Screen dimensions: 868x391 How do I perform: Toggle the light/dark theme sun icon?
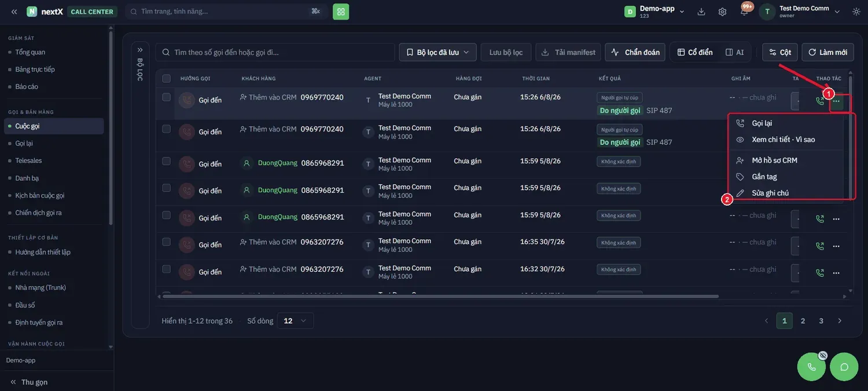(x=856, y=12)
